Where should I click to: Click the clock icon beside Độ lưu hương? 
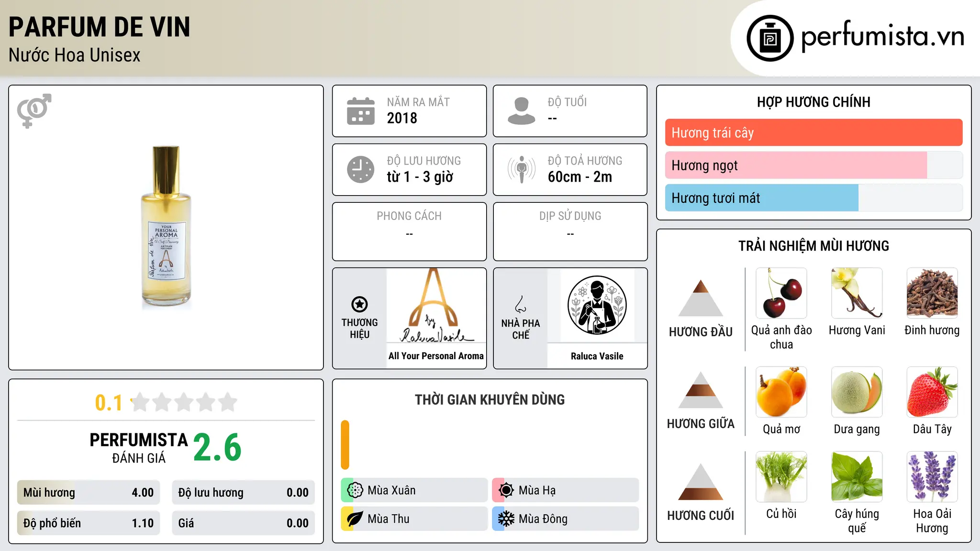click(x=361, y=169)
